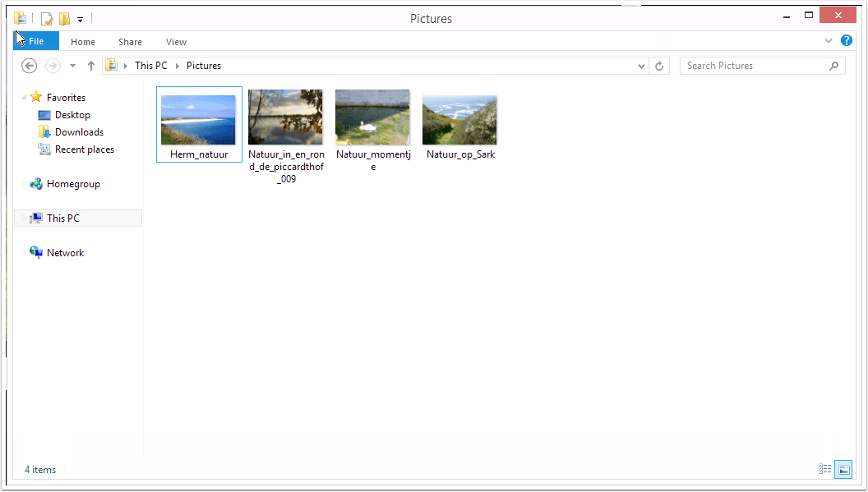Open Customize Quick Access Toolbar dropdown

pyautogui.click(x=81, y=19)
